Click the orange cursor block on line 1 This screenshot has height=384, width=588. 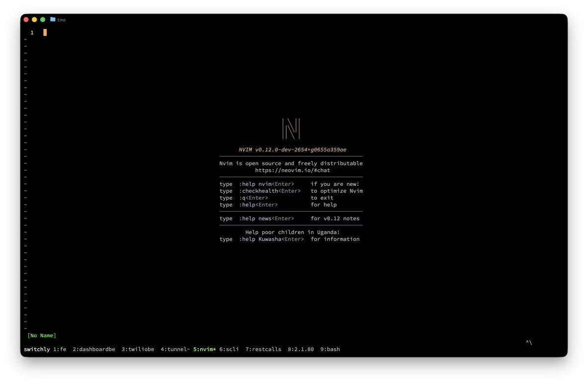click(x=45, y=32)
